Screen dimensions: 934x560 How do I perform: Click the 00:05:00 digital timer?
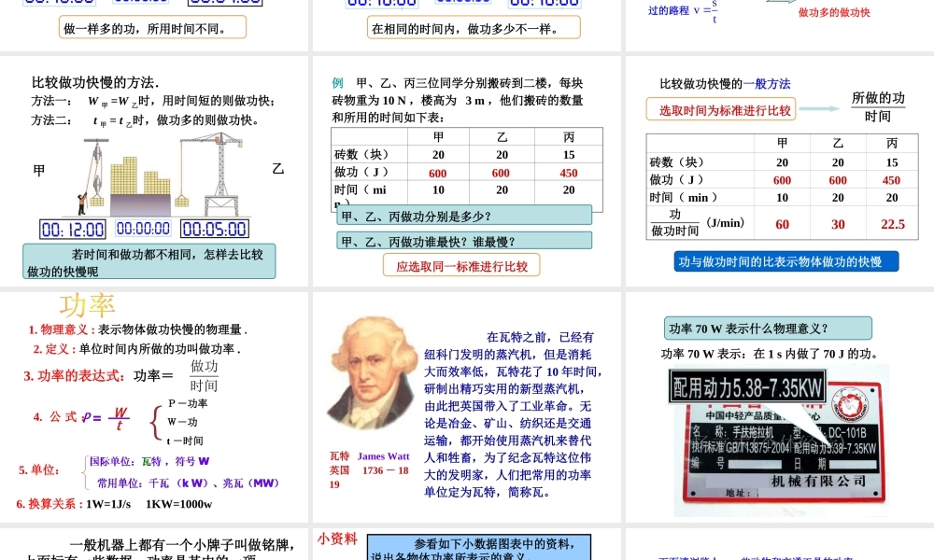(215, 229)
